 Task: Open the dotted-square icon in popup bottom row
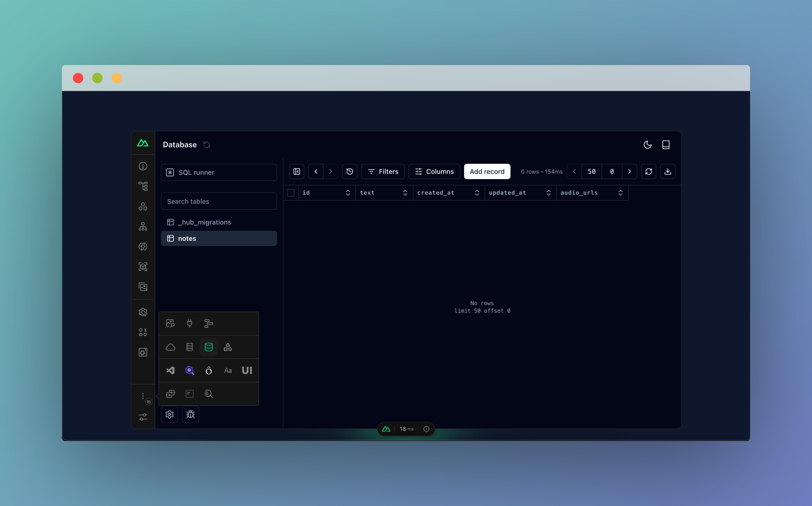pos(190,394)
